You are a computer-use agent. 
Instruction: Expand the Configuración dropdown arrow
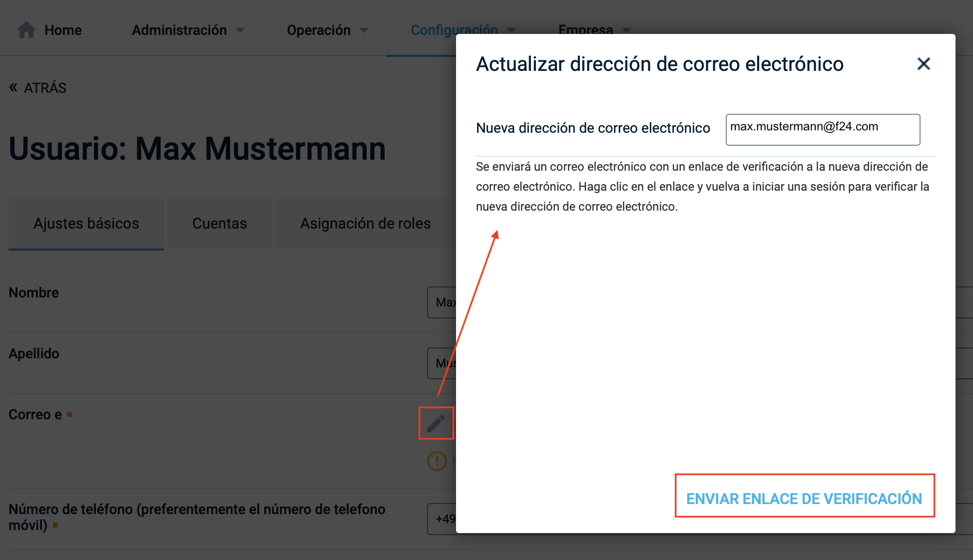(511, 30)
